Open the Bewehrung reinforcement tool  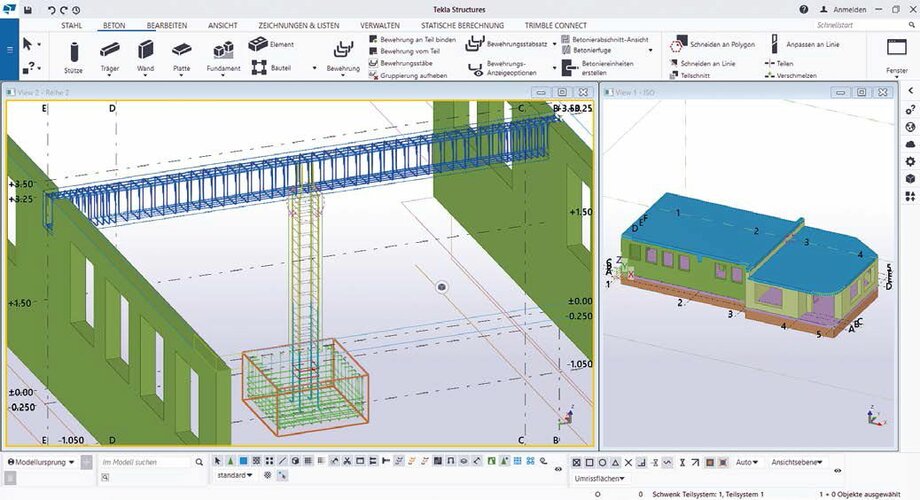(343, 56)
